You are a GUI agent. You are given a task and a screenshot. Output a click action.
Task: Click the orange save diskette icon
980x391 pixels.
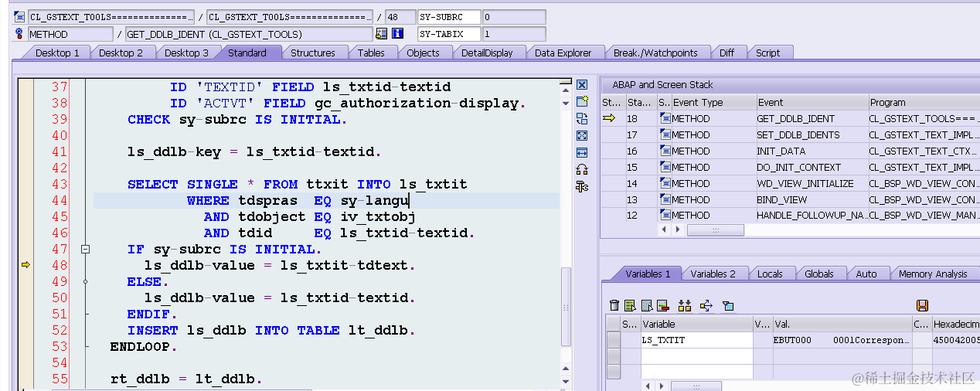pos(922,306)
